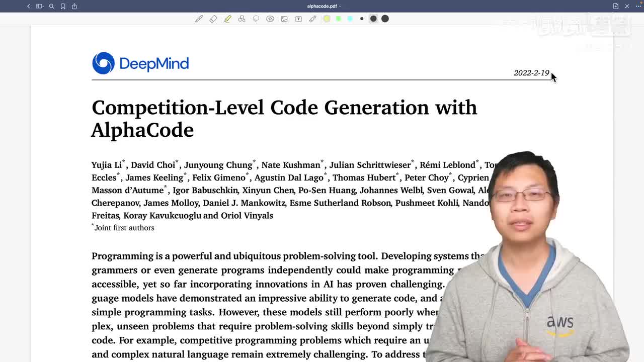Click the date text 2022-2-19
Screen dimensions: 644x362
click(x=531, y=73)
